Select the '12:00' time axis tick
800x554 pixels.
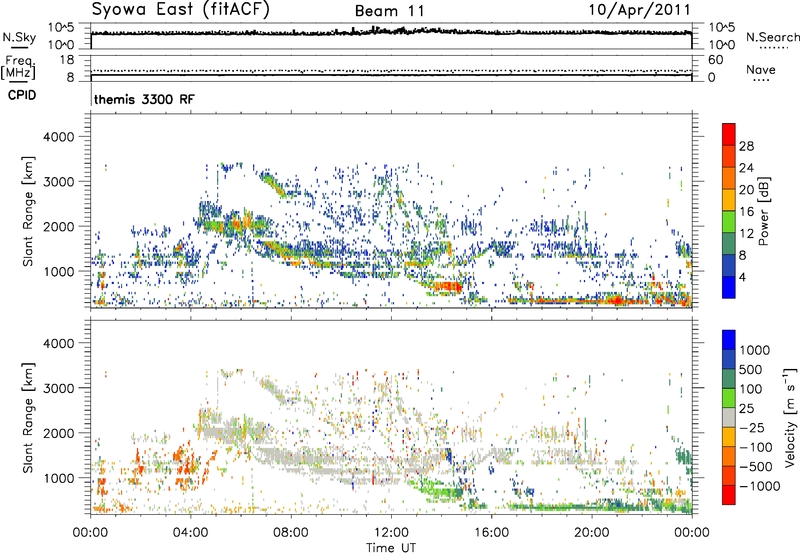click(391, 533)
